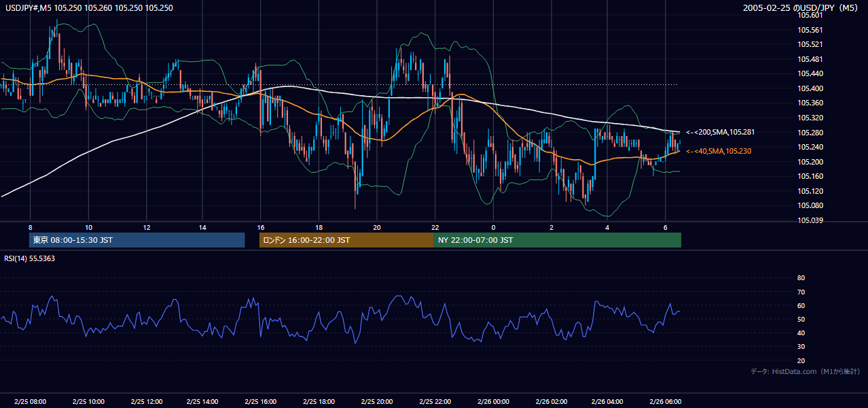Click RSI scale level 50
Screen dimensions: 868x408
[x=801, y=319]
